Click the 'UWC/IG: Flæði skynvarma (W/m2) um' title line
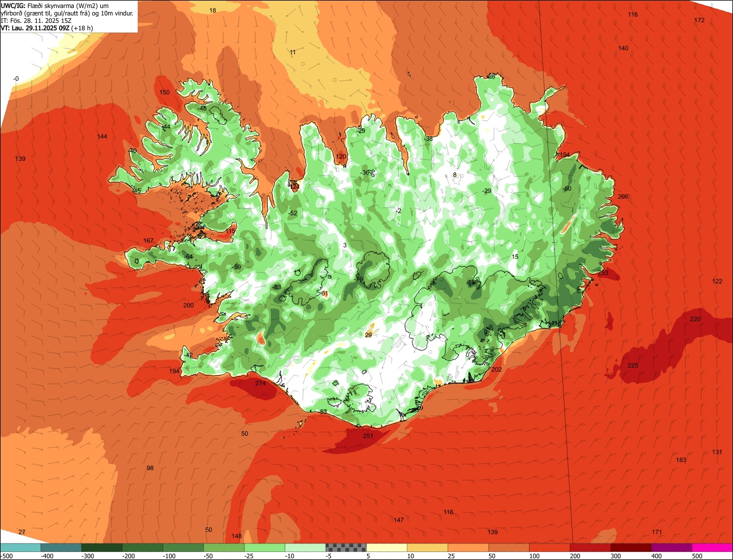The height and width of the screenshot is (560, 733). click(55, 5)
